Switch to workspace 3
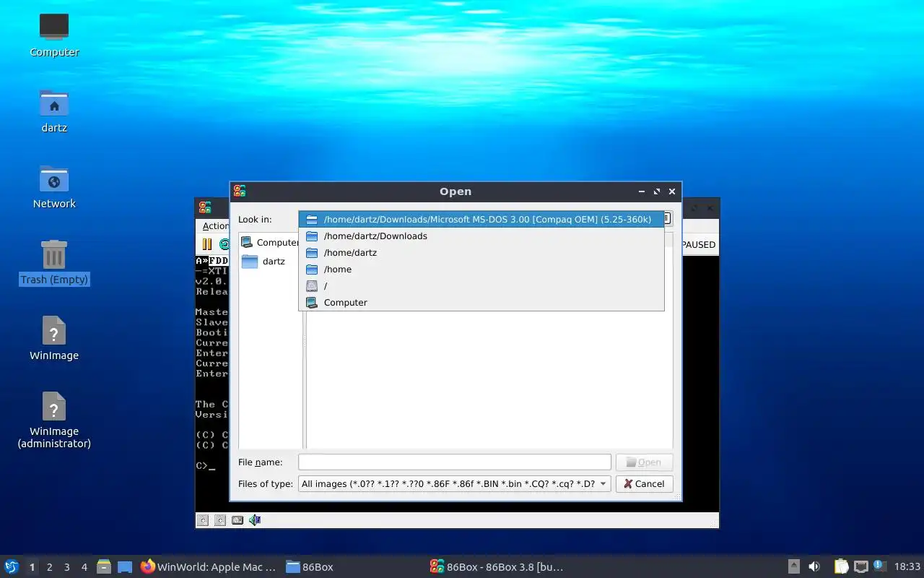The image size is (924, 578). pyautogui.click(x=66, y=567)
